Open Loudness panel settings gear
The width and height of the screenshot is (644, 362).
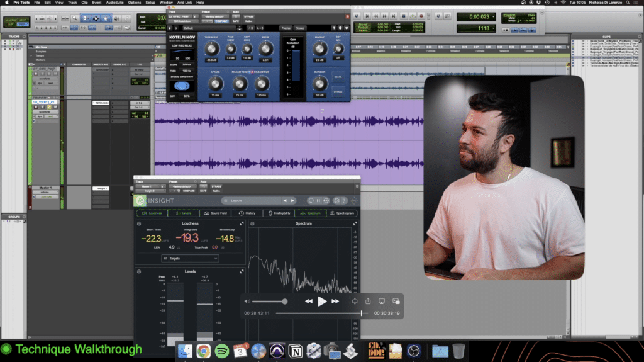[x=139, y=223]
